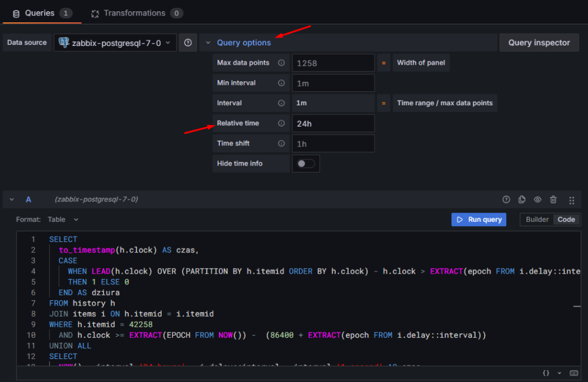Screen dimensions: 588x382
Task: Collapse query A row chevron
Action: [x=12, y=200]
